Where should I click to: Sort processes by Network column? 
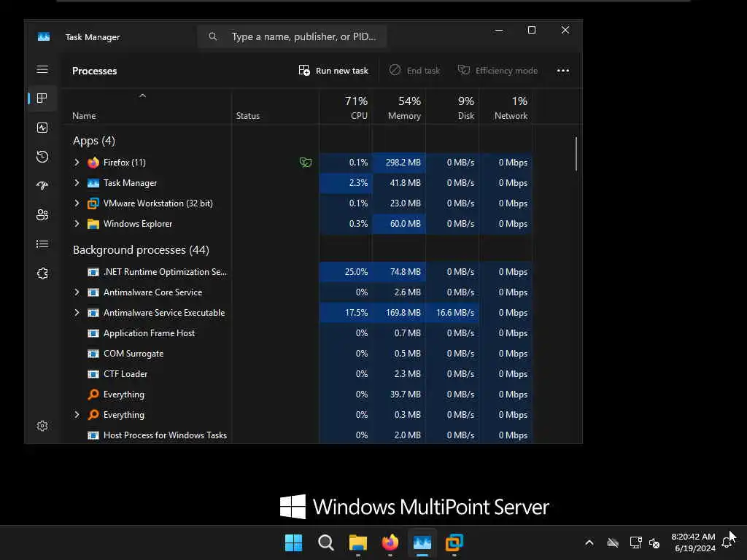coord(506,108)
